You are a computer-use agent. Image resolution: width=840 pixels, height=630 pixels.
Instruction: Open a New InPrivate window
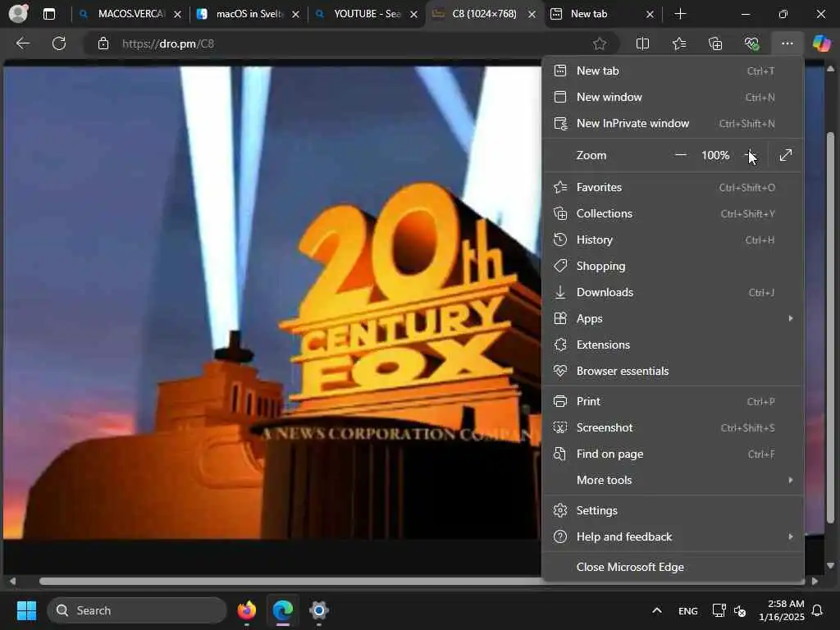673,123
